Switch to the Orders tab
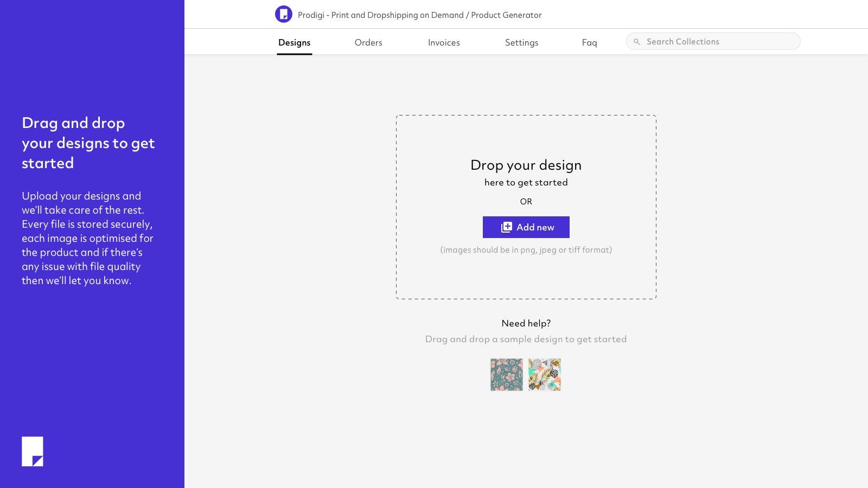 368,42
